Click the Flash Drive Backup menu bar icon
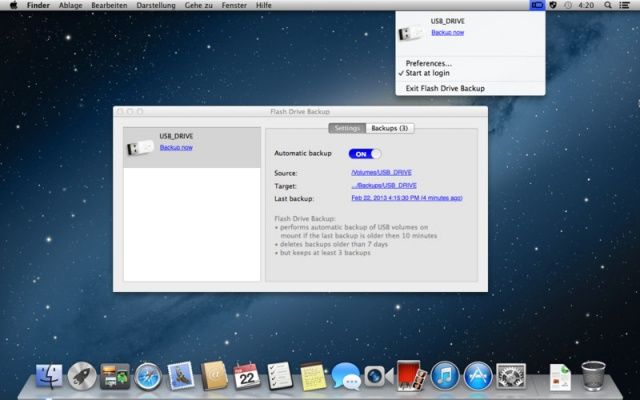This screenshot has width=640, height=400. [537, 5]
